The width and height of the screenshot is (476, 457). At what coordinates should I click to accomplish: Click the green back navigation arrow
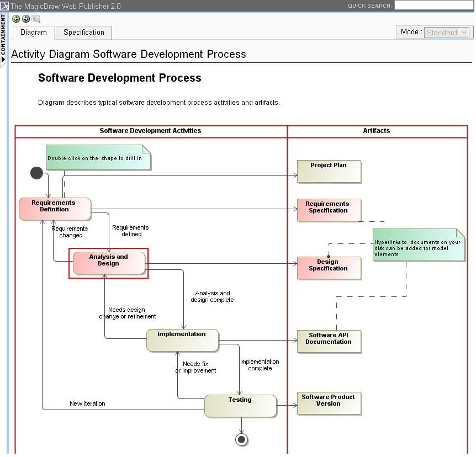click(x=16, y=19)
